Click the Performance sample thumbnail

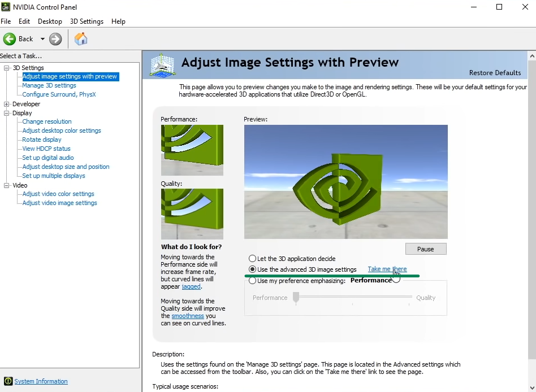coord(192,150)
